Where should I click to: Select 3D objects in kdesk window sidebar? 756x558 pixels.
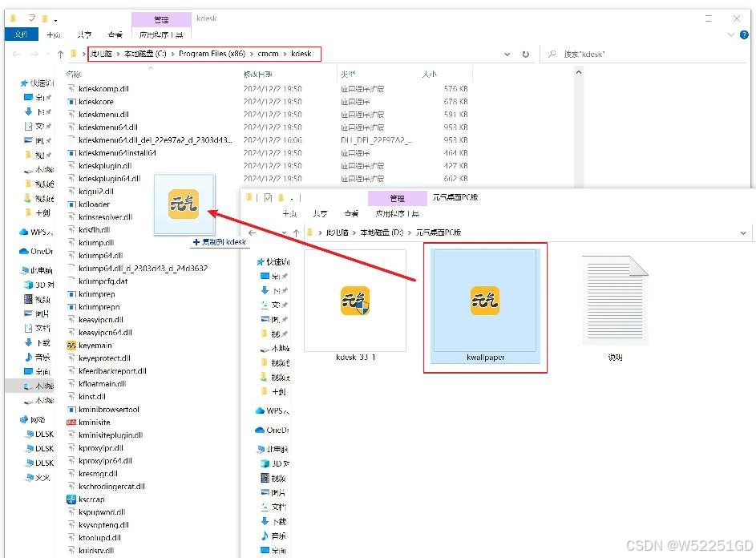[39, 285]
